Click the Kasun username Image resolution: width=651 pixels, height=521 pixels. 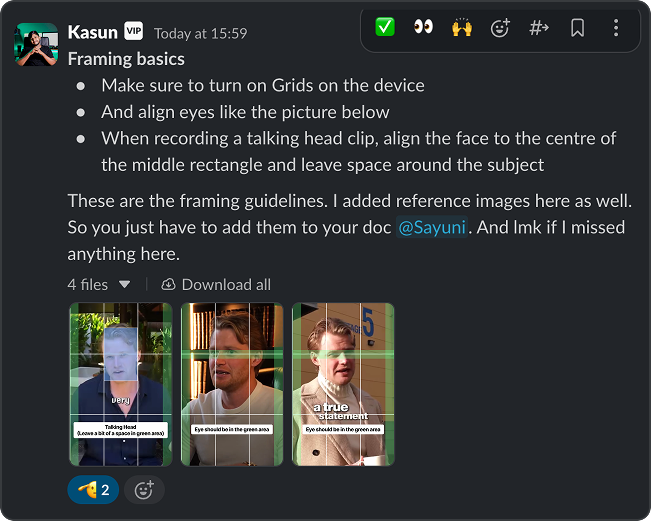[93, 33]
